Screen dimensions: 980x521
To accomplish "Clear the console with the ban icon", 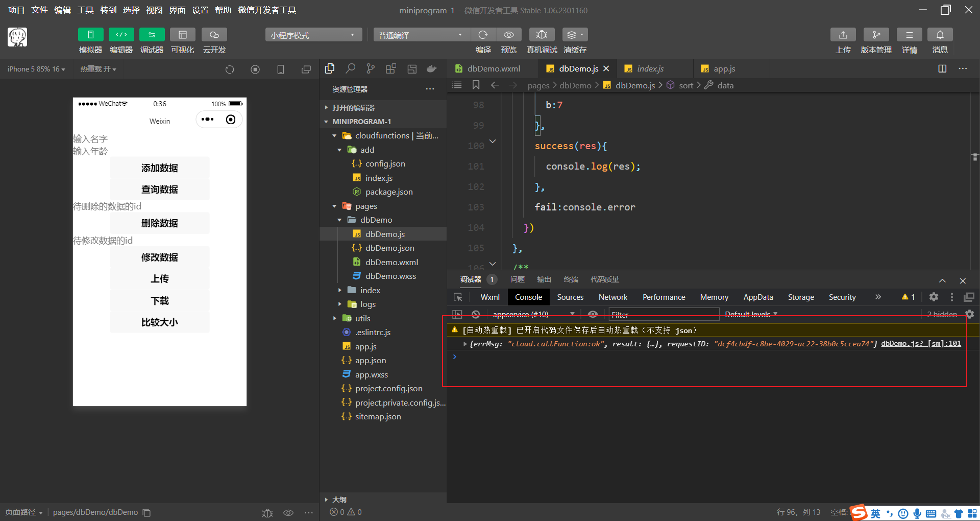I will click(x=476, y=314).
